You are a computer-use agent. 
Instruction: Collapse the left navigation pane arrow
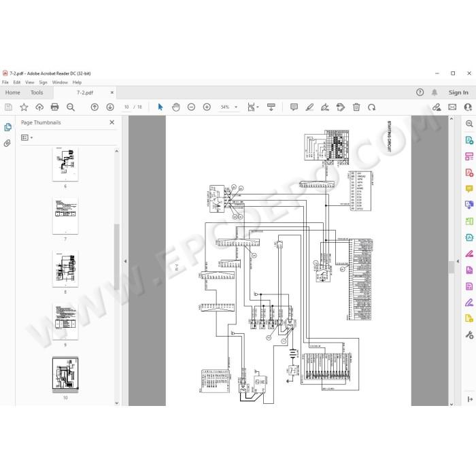point(125,261)
